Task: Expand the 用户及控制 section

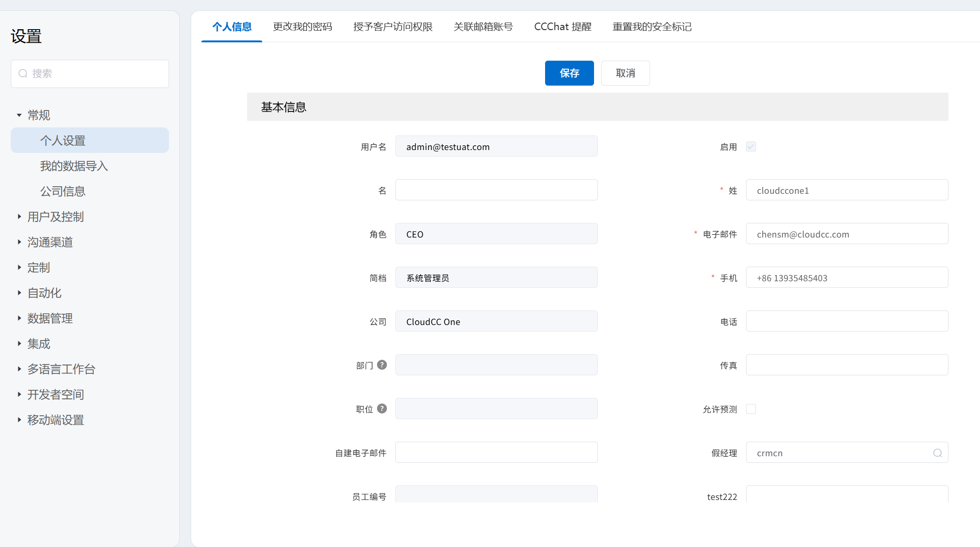Action: point(19,217)
